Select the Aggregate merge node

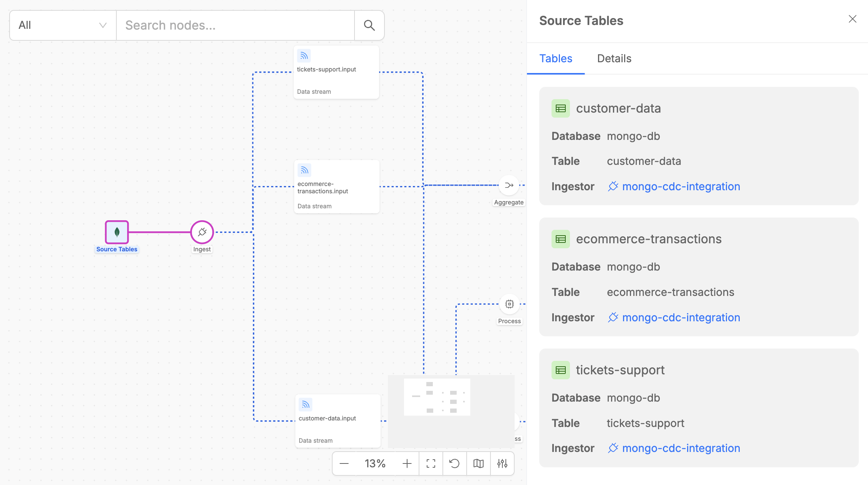(509, 186)
